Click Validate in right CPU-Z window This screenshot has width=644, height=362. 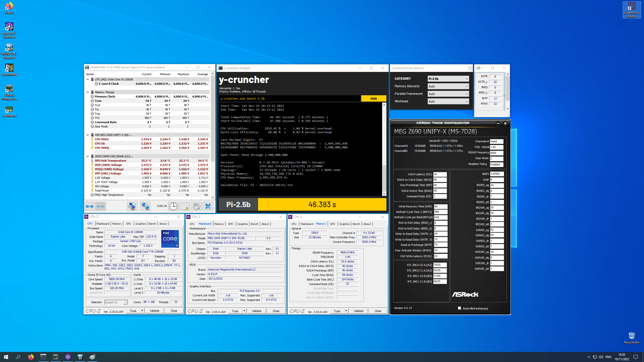[x=358, y=311]
